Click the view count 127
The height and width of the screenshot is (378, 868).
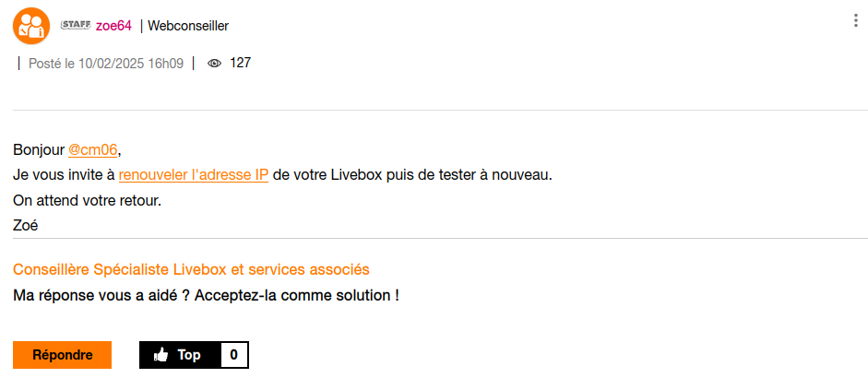click(240, 64)
